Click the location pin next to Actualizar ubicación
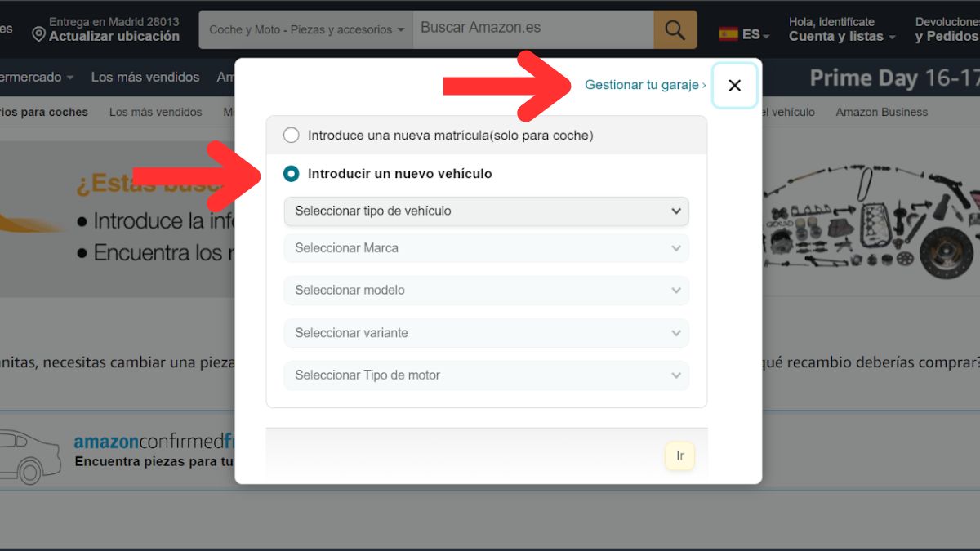Image resolution: width=980 pixels, height=551 pixels. click(x=37, y=34)
